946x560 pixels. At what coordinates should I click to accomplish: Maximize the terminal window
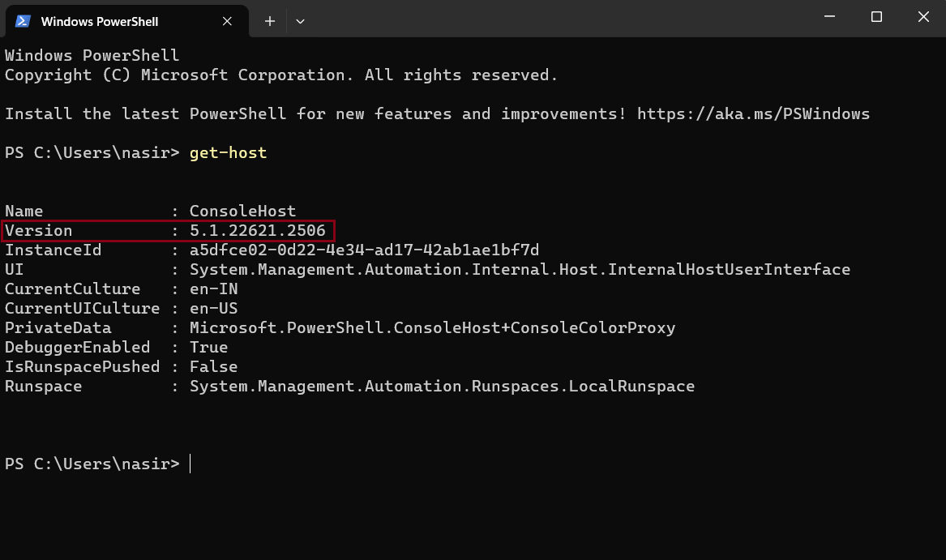876,17
